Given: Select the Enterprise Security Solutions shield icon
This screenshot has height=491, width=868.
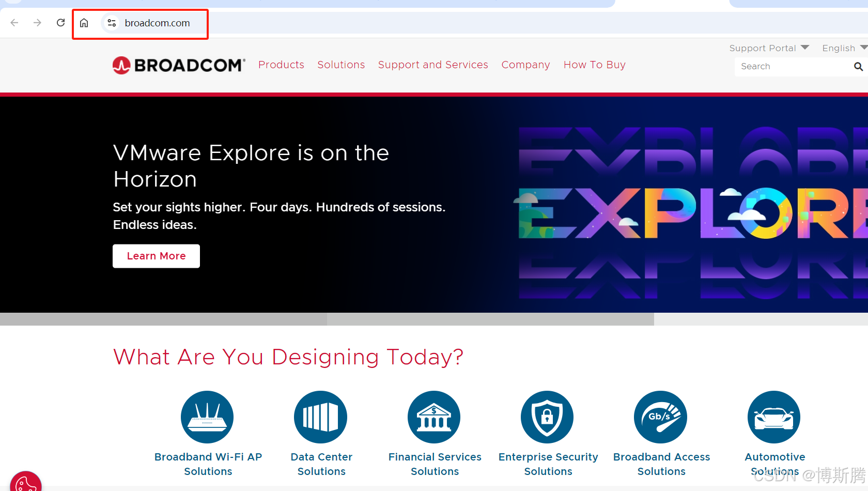Looking at the screenshot, I should pos(547,417).
